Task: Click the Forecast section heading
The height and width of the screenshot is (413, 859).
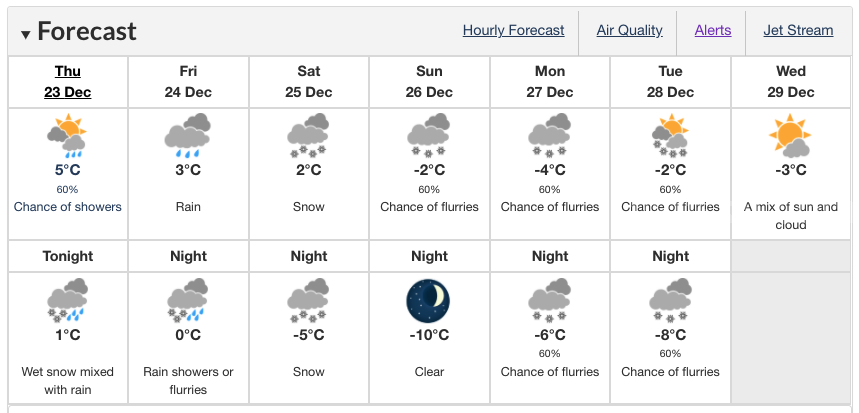Action: [87, 32]
